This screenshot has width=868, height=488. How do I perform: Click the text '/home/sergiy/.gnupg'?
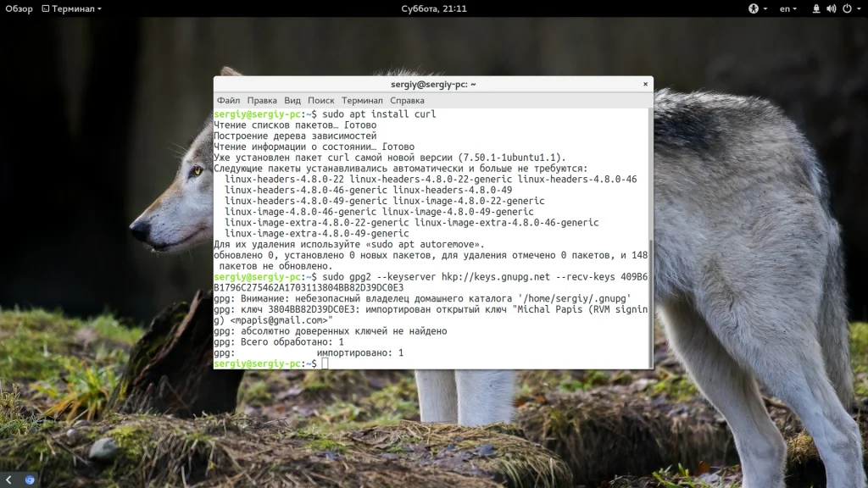pos(575,298)
